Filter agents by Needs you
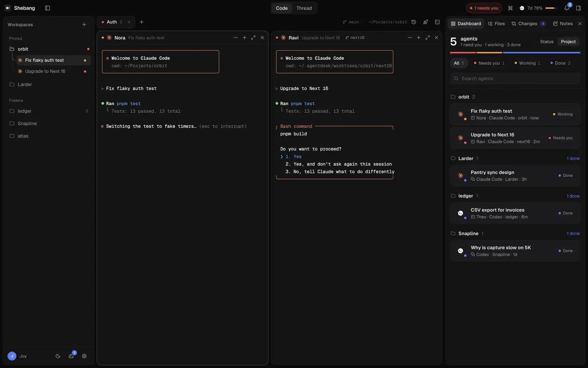The height and width of the screenshot is (368, 588). click(x=489, y=63)
